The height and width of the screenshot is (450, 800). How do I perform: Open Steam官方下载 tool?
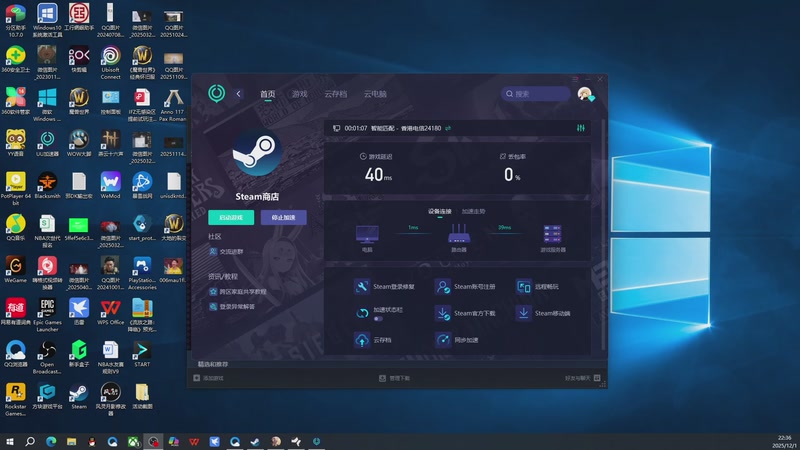click(x=465, y=313)
